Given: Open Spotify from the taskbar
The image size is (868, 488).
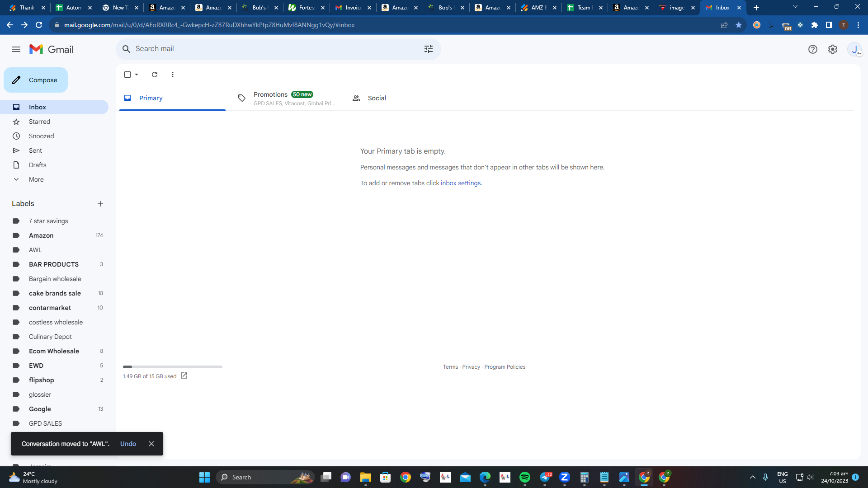Looking at the screenshot, I should (x=525, y=477).
